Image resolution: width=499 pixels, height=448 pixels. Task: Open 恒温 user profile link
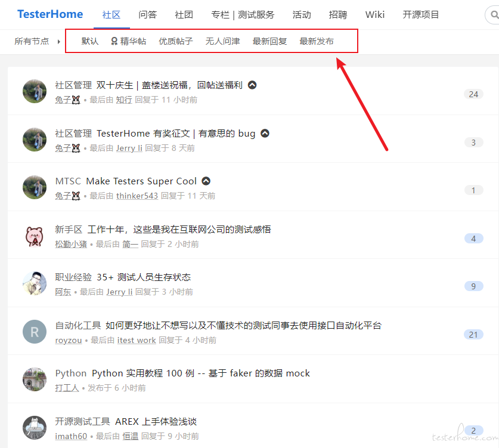tap(131, 436)
